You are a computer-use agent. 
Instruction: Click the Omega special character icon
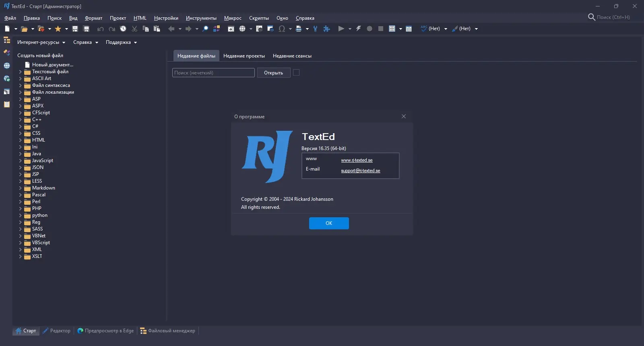tap(282, 29)
